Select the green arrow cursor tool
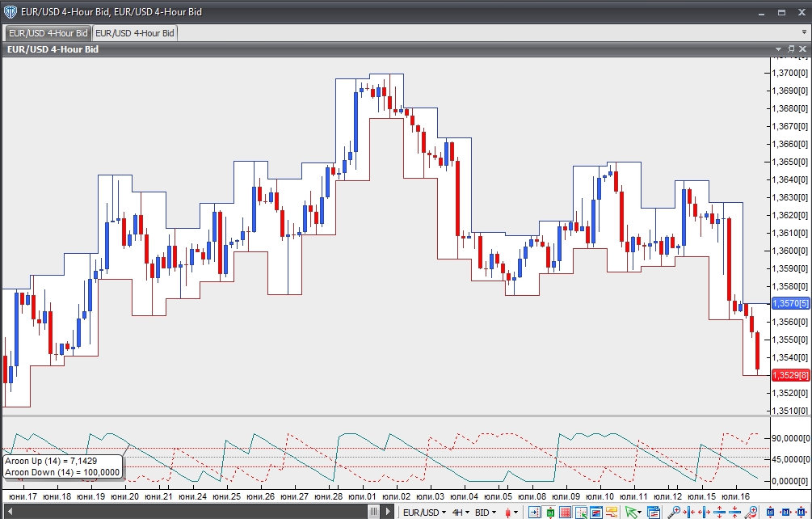 tap(630, 512)
